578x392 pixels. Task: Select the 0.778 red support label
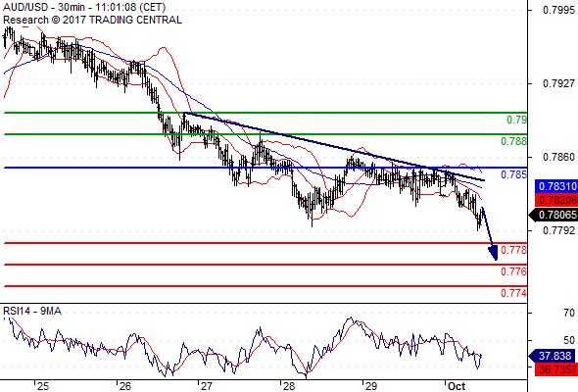point(513,250)
